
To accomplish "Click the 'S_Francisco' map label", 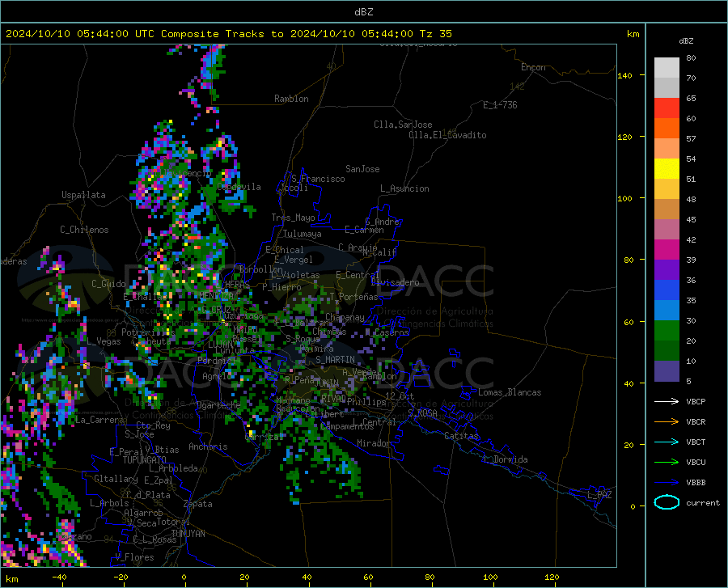I will click(x=318, y=179).
